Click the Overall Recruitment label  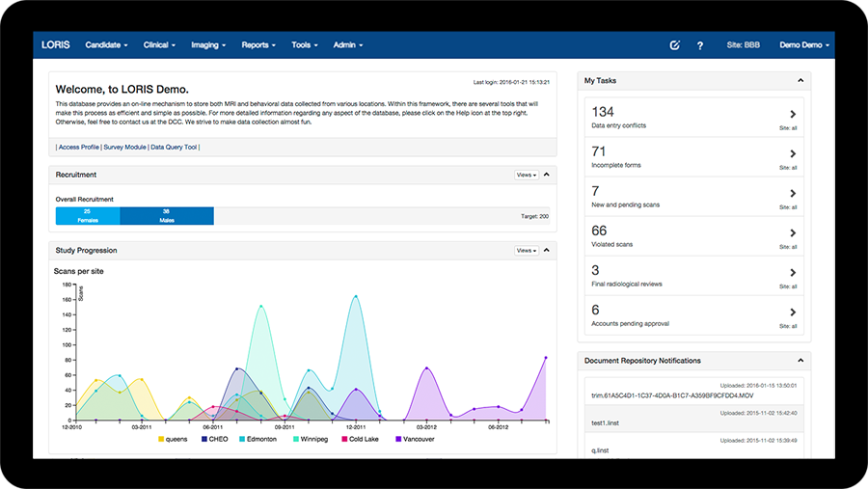(x=84, y=200)
